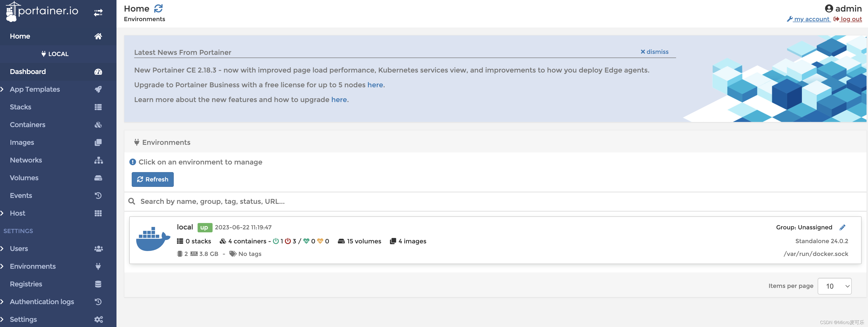Click the blue info icon beside 'Click on an environment'
868x327 pixels.
[x=133, y=162]
